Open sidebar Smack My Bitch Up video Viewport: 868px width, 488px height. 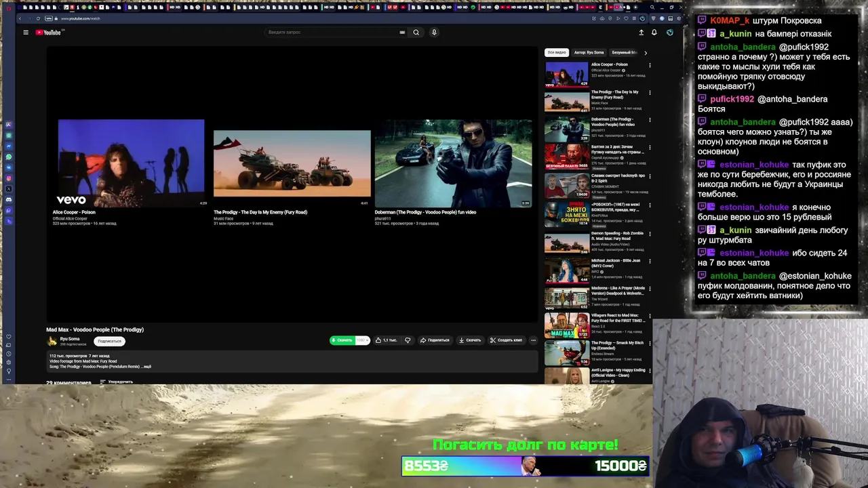(567, 352)
